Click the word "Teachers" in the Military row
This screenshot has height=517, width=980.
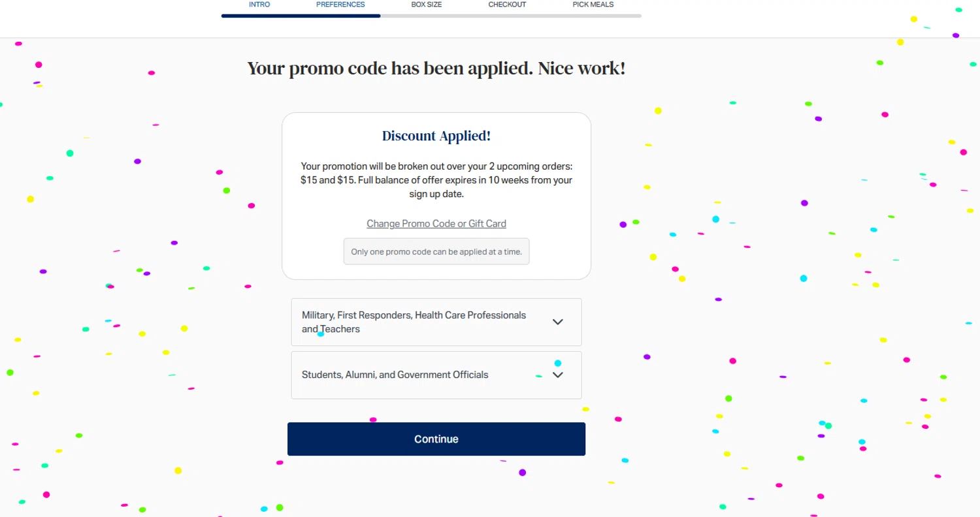click(x=340, y=329)
